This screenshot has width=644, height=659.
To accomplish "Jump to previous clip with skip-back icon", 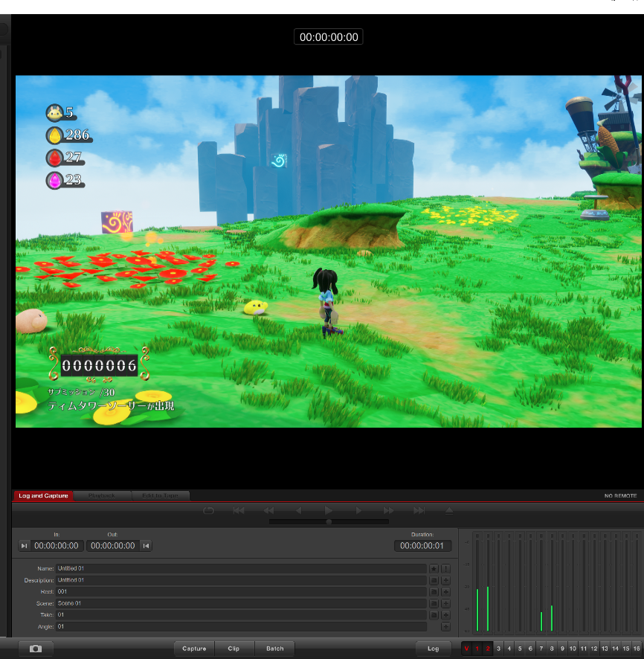I will click(x=239, y=511).
